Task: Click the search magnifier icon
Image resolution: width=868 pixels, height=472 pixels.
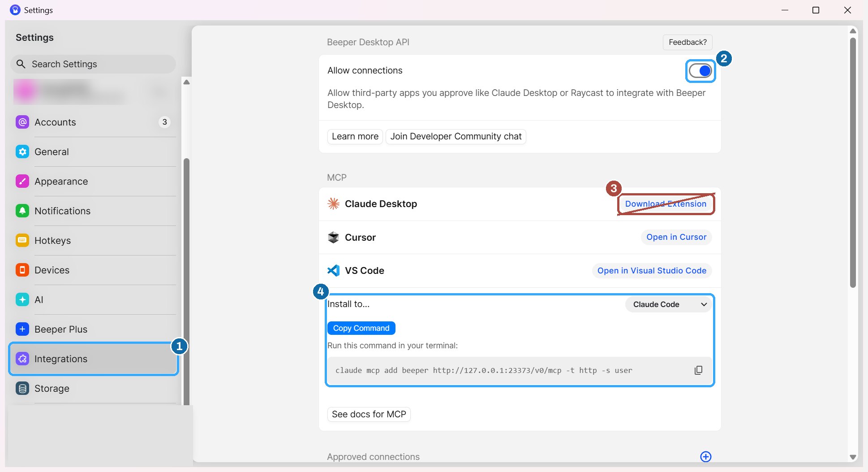Action: point(21,64)
